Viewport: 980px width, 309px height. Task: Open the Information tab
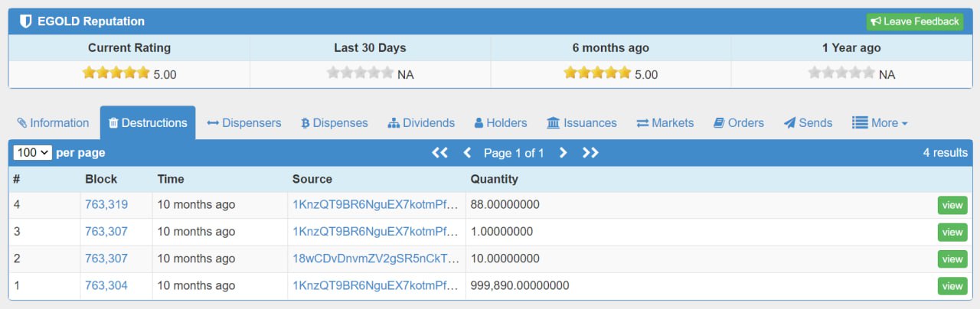click(x=54, y=122)
